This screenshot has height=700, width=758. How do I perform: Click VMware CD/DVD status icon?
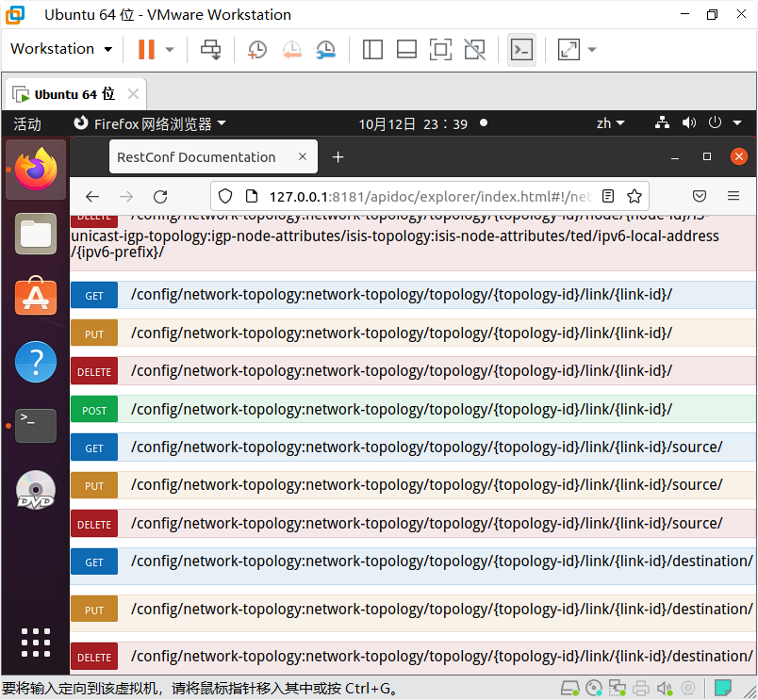tap(594, 688)
